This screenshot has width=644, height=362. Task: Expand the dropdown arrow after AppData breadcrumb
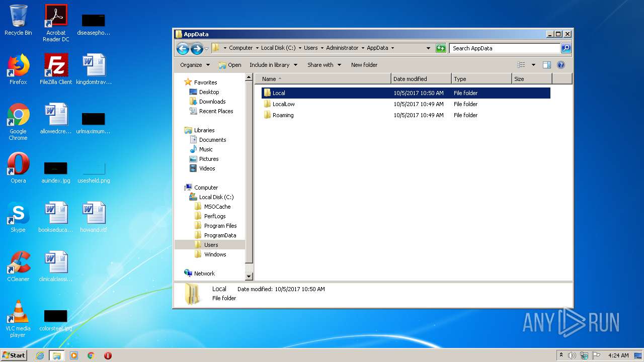[392, 48]
